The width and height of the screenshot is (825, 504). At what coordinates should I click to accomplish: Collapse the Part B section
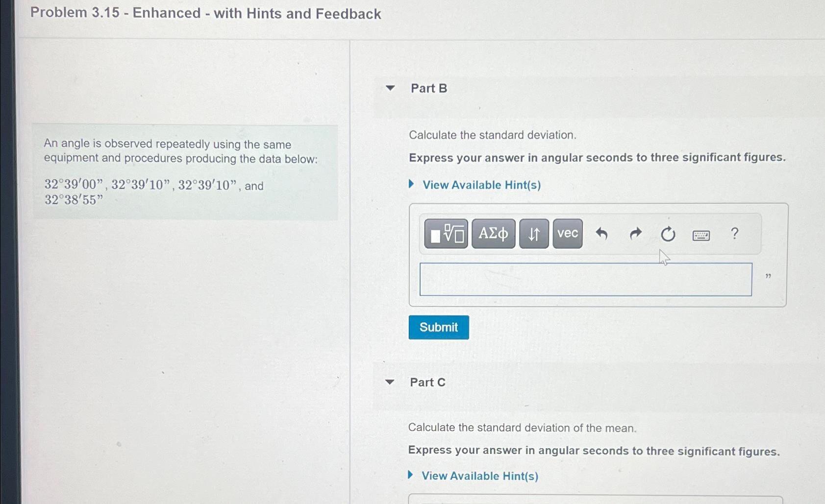pos(390,88)
